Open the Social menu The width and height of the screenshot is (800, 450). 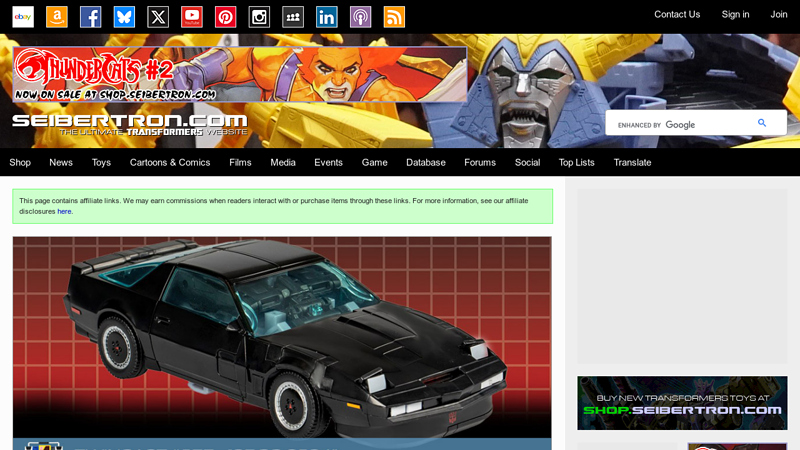(527, 162)
